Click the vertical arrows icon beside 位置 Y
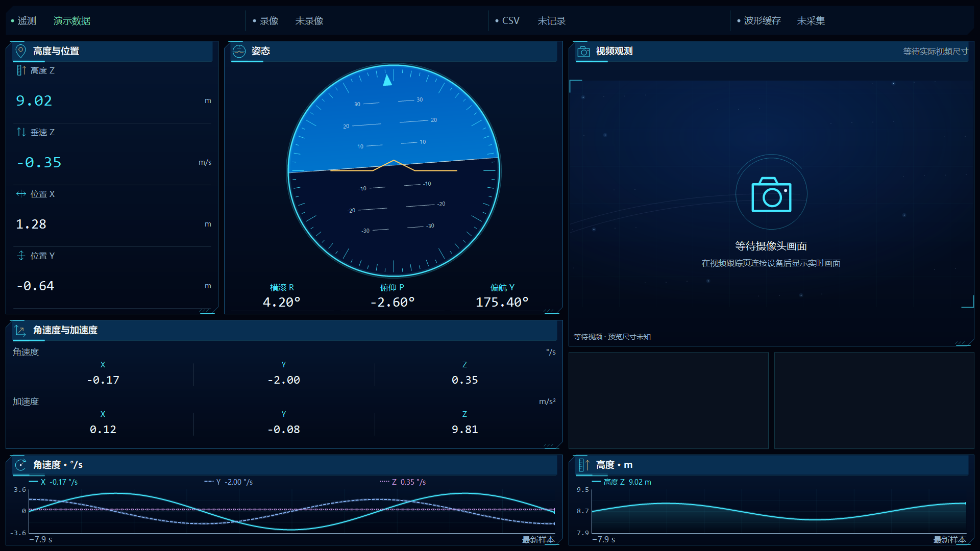This screenshot has height=551, width=980. click(x=21, y=256)
